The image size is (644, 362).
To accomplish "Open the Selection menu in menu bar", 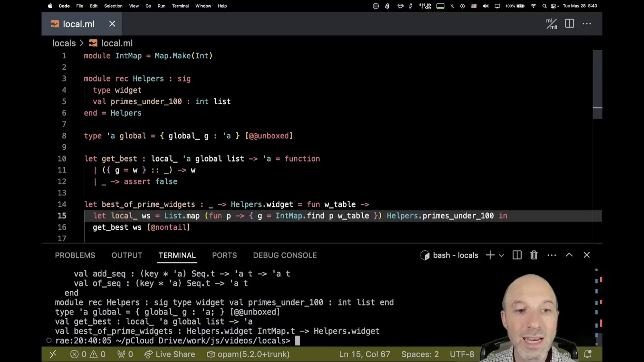I will click(113, 6).
